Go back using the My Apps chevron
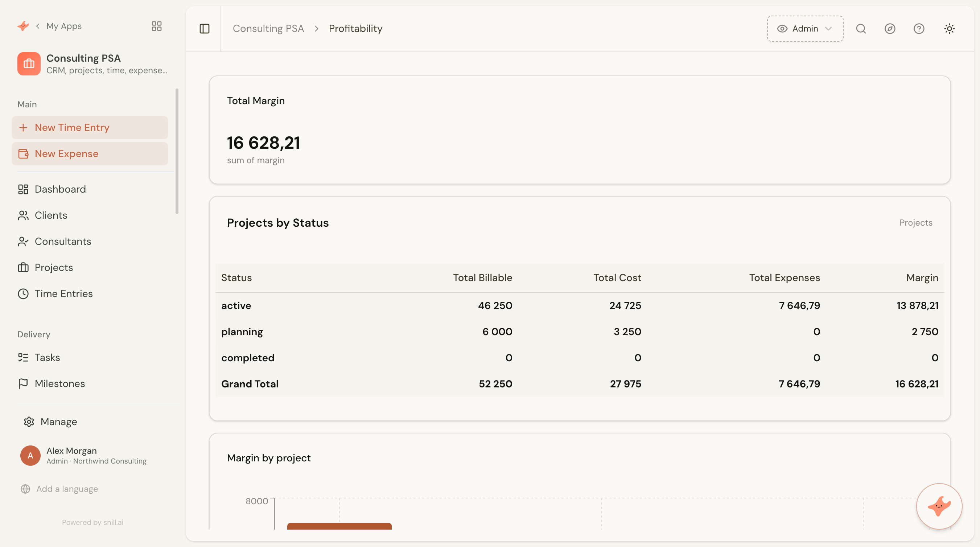This screenshot has height=547, width=980. (38, 26)
